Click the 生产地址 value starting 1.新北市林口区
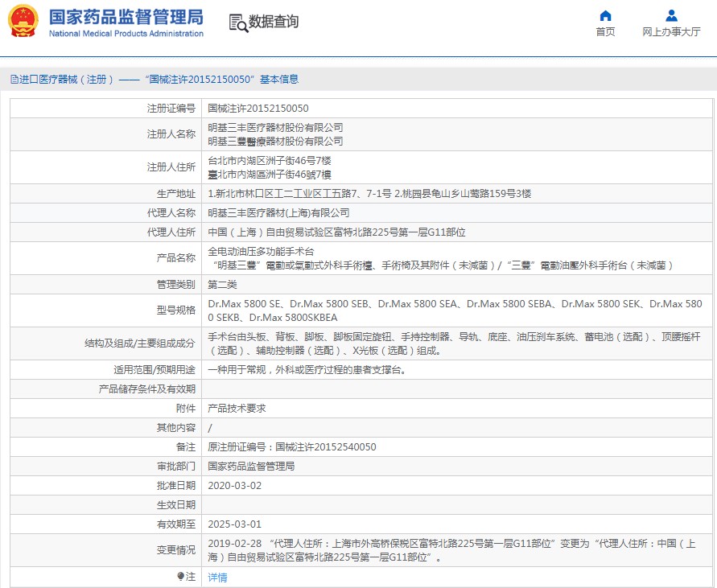The height and width of the screenshot is (588, 717). (369, 194)
